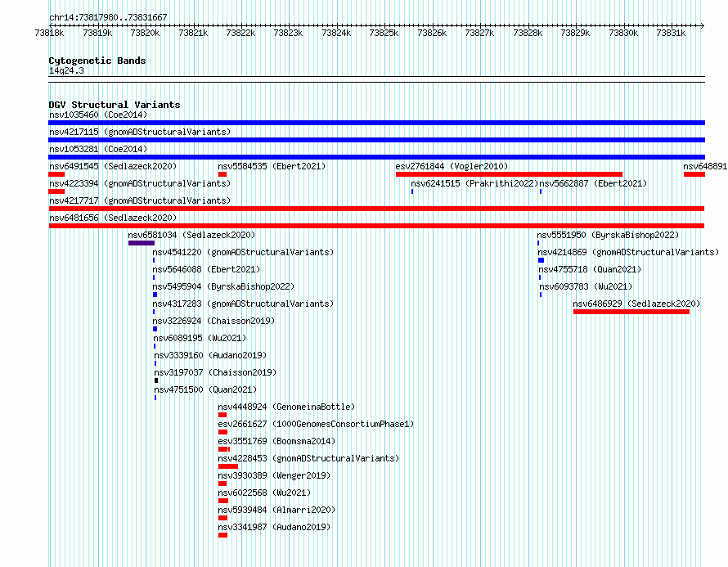Select nsv3341987 (Audano2019) label
The width and height of the screenshot is (728, 567).
274,527
